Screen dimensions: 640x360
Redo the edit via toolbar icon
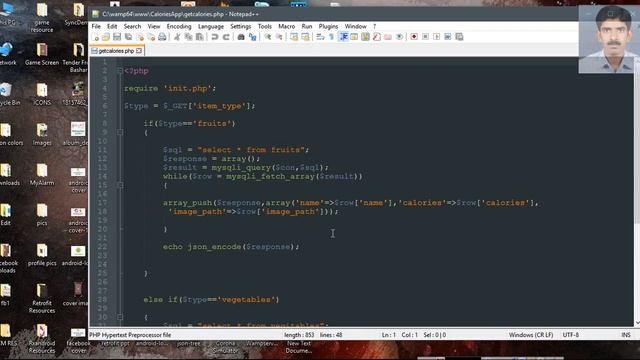[x=226, y=37]
